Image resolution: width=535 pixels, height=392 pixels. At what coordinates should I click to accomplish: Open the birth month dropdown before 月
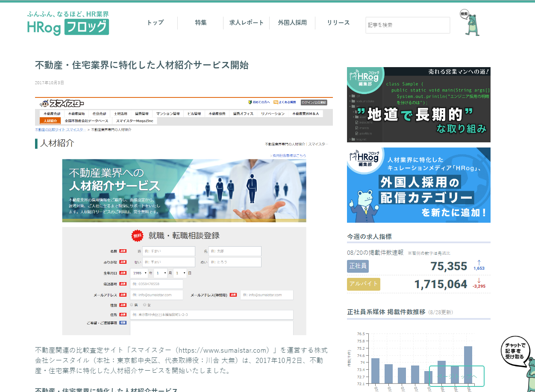click(160, 273)
